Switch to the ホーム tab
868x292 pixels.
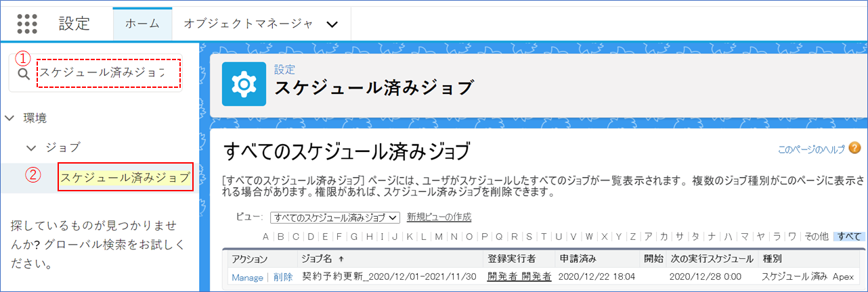click(x=142, y=24)
